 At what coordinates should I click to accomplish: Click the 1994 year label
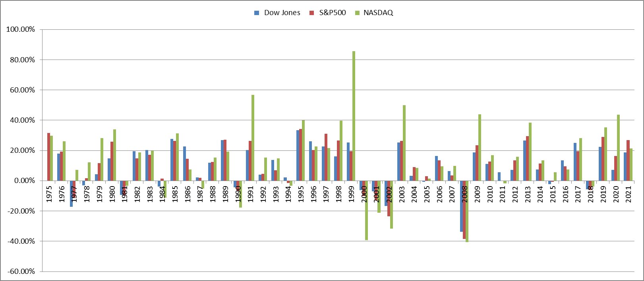tap(288, 193)
